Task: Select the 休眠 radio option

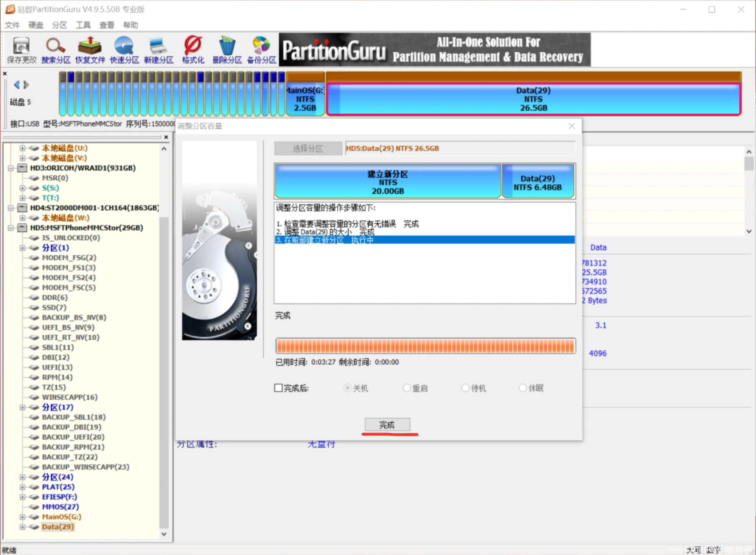Action: point(523,388)
